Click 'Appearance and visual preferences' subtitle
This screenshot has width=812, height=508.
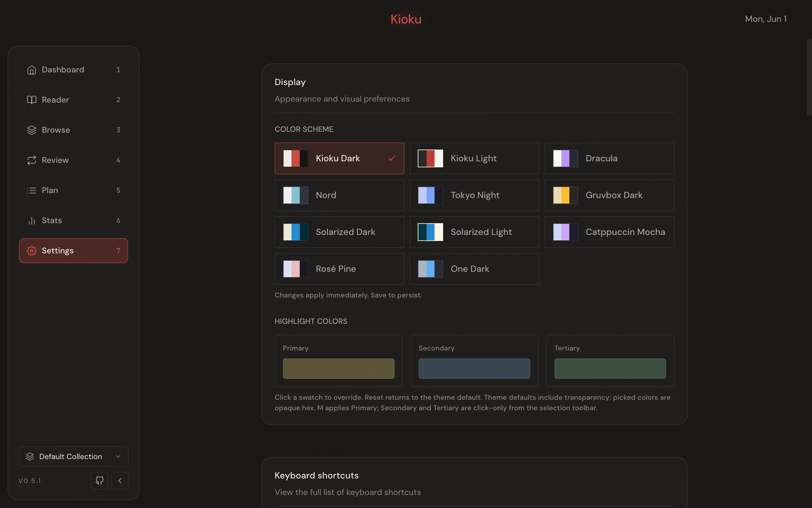coord(342,99)
